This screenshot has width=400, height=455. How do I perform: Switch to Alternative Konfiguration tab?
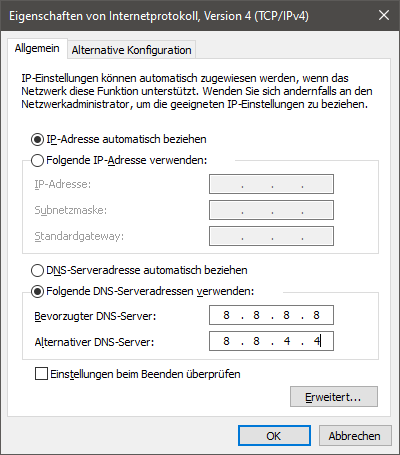tap(131, 50)
